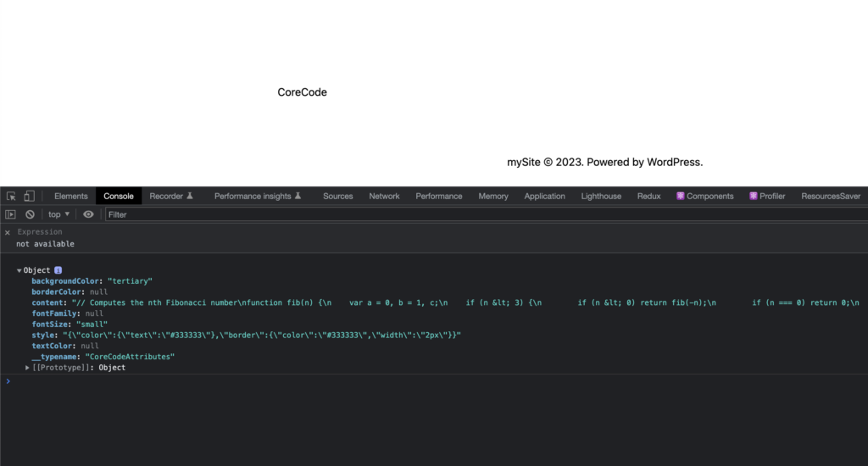The height and width of the screenshot is (466, 868).
Task: Open the Memory tab
Action: pyautogui.click(x=493, y=196)
